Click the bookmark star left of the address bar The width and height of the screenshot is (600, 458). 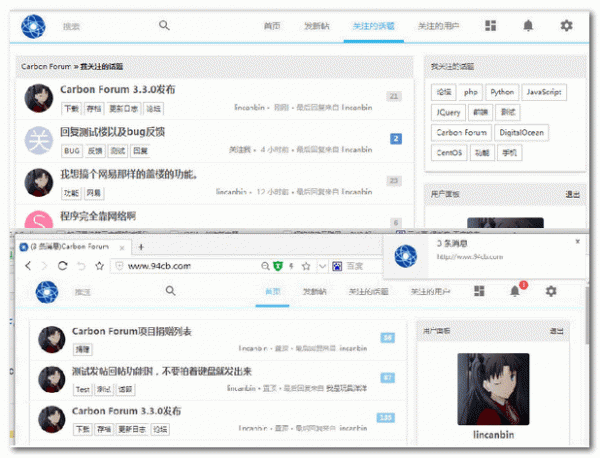(x=99, y=266)
